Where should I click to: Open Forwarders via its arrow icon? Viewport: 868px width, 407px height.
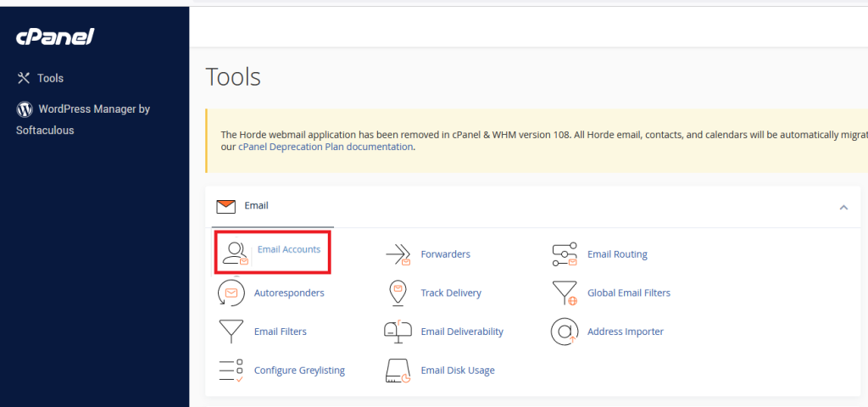tap(398, 254)
